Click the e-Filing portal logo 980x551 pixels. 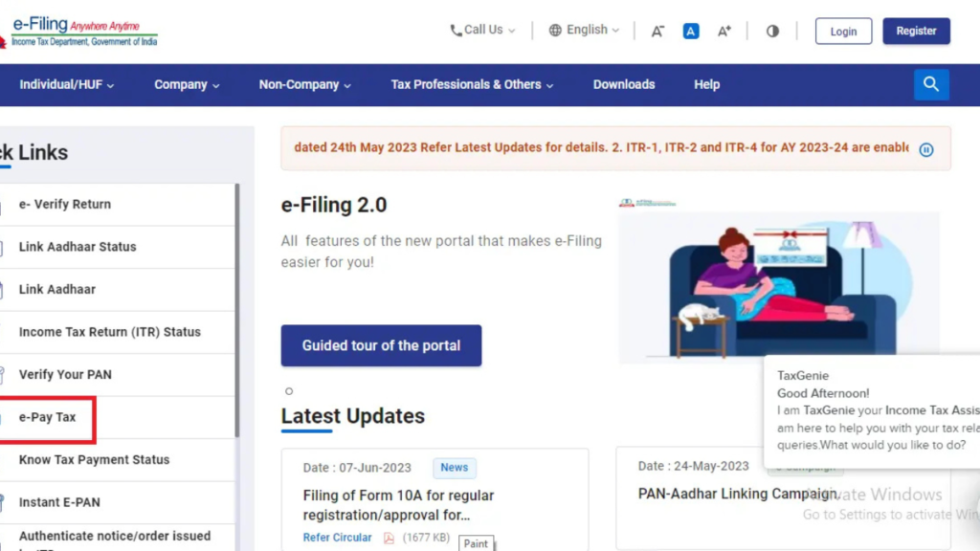[79, 32]
